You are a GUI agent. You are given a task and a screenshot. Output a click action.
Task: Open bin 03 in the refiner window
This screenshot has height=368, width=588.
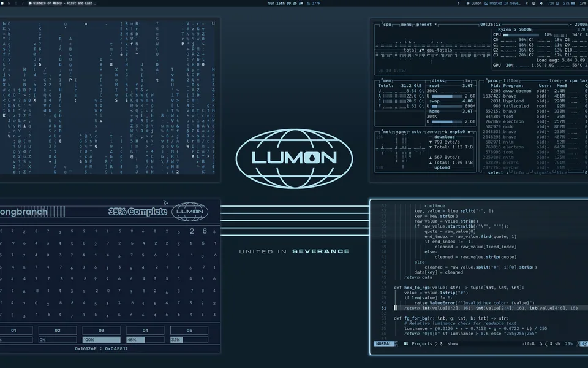pos(101,331)
